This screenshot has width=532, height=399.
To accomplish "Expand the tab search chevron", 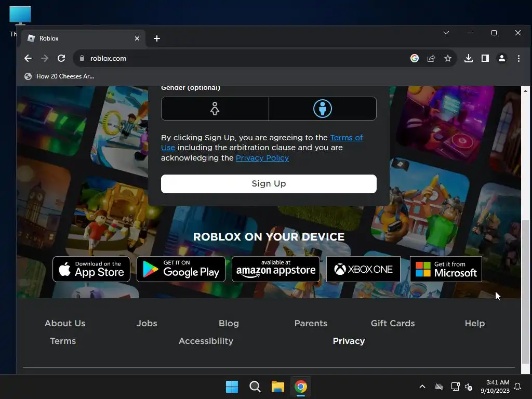I will [446, 33].
